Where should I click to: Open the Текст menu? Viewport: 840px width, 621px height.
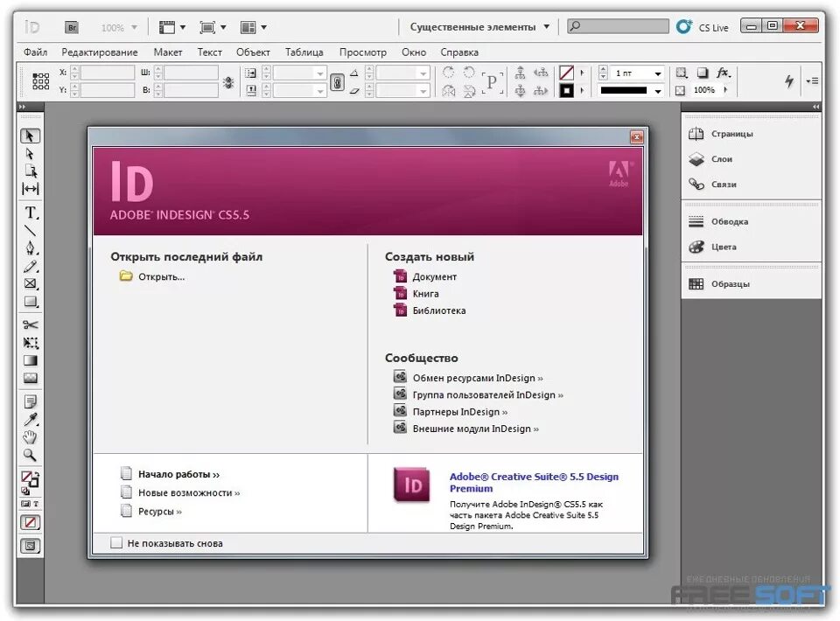click(x=209, y=52)
